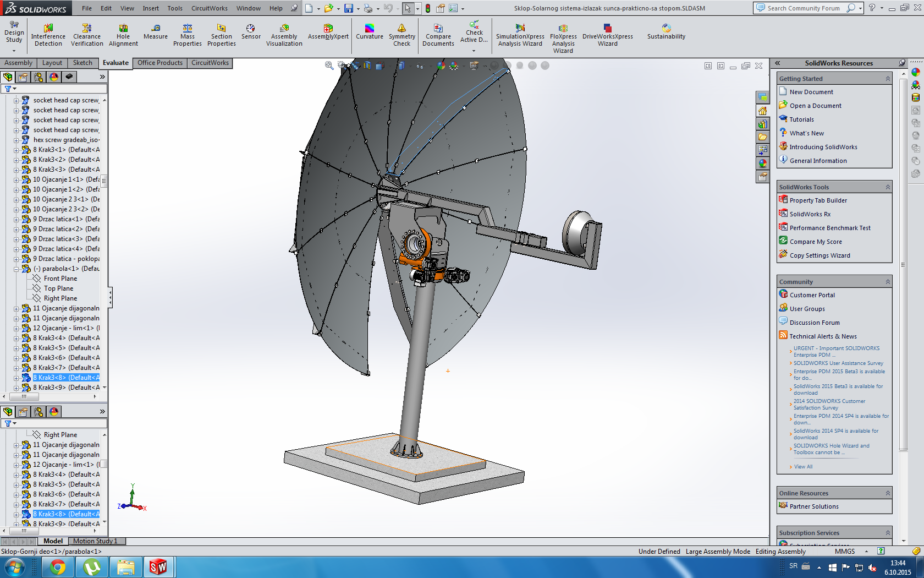Launch SimulationXpress Analysis Wizard
This screenshot has width=924, height=578.
pos(520,35)
